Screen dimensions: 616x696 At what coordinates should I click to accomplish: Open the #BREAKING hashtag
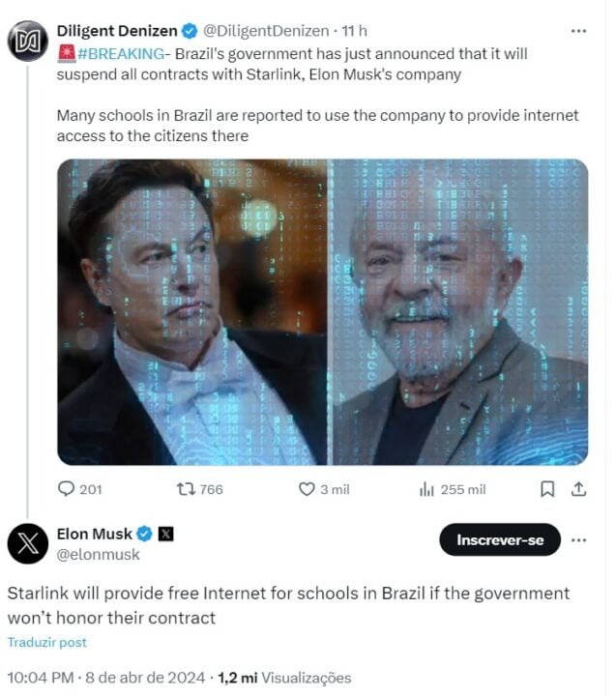(x=121, y=52)
